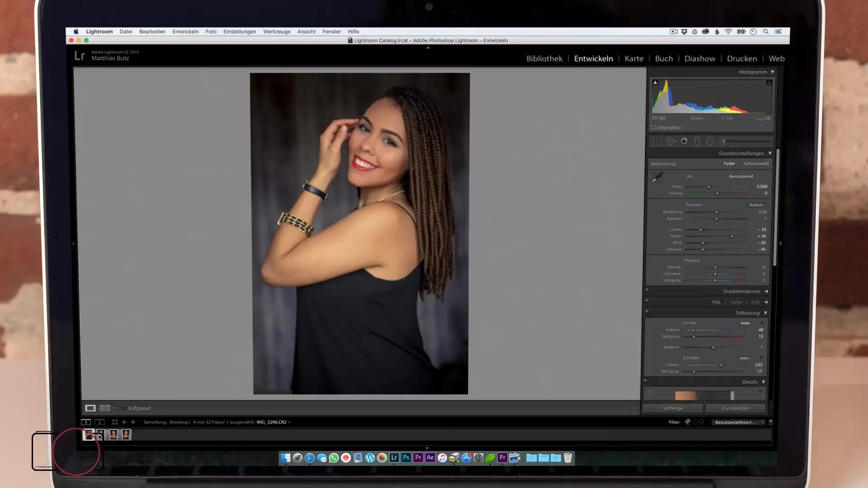Open the Bibliothek module
Screen dimensions: 868x488
pyautogui.click(x=544, y=59)
